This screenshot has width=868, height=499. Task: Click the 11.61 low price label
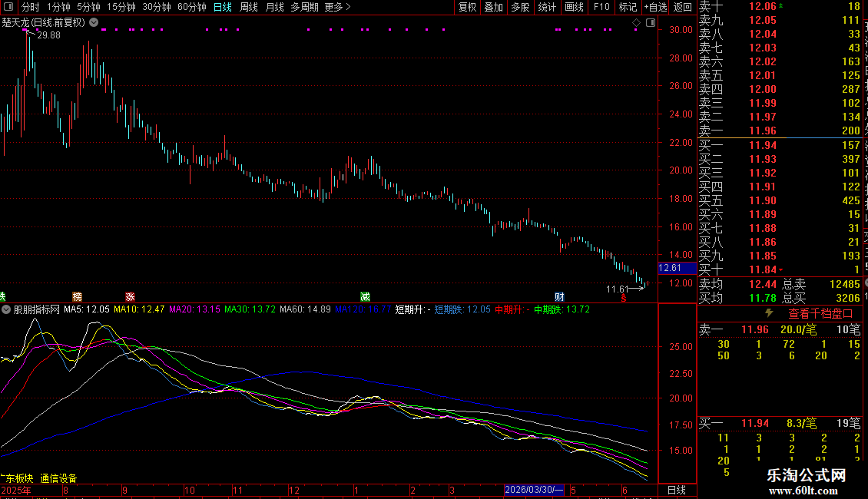[x=618, y=289]
